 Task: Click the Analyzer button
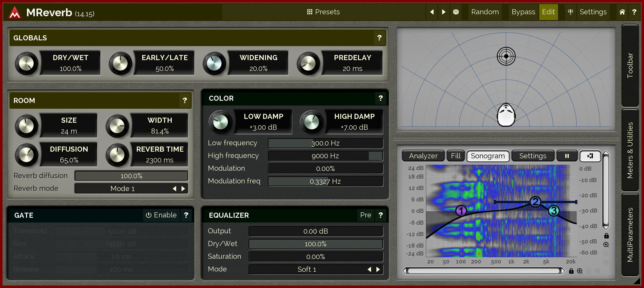423,156
